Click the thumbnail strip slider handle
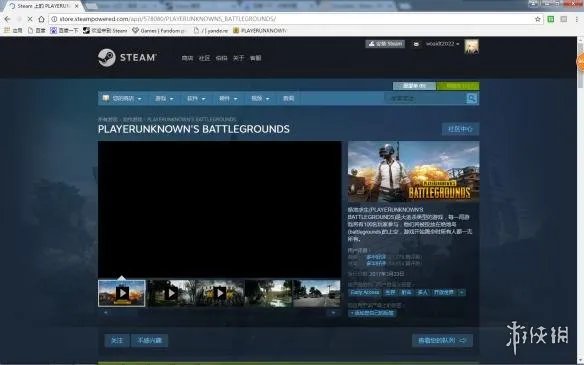This screenshot has height=365, width=584. tap(124, 313)
